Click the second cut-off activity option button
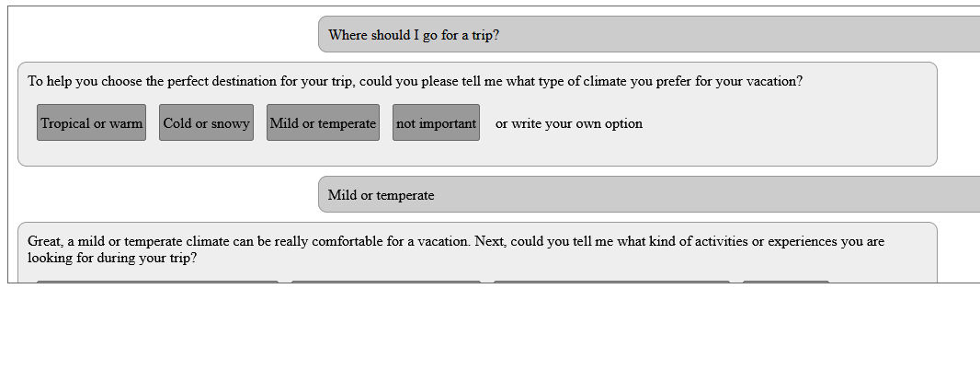Image resolution: width=980 pixels, height=381 pixels. pyautogui.click(x=385, y=282)
